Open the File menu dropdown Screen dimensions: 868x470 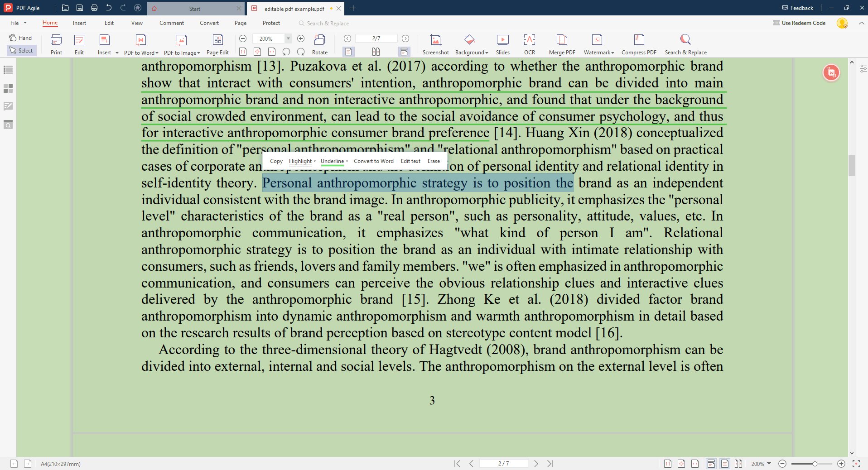[19, 23]
